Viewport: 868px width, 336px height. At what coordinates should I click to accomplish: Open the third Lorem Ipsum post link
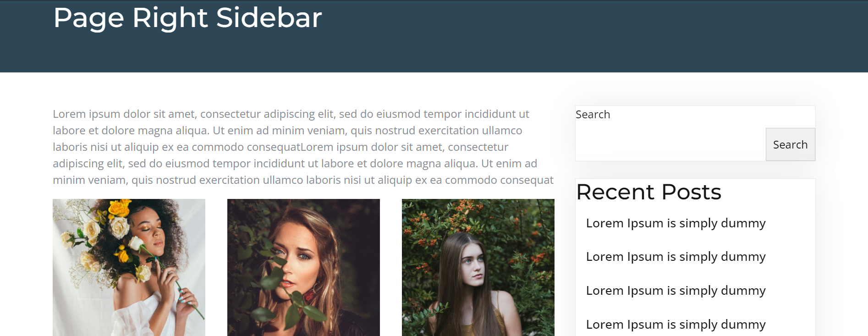coord(676,291)
